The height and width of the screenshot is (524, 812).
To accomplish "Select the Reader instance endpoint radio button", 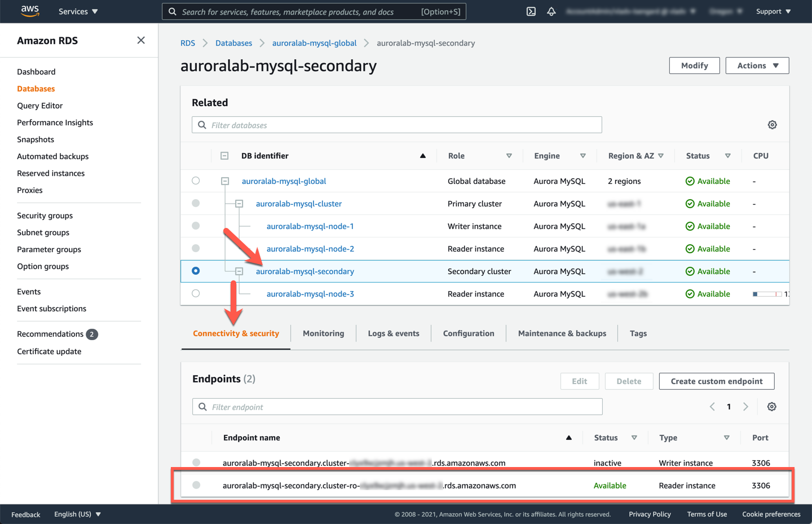I will coord(196,485).
